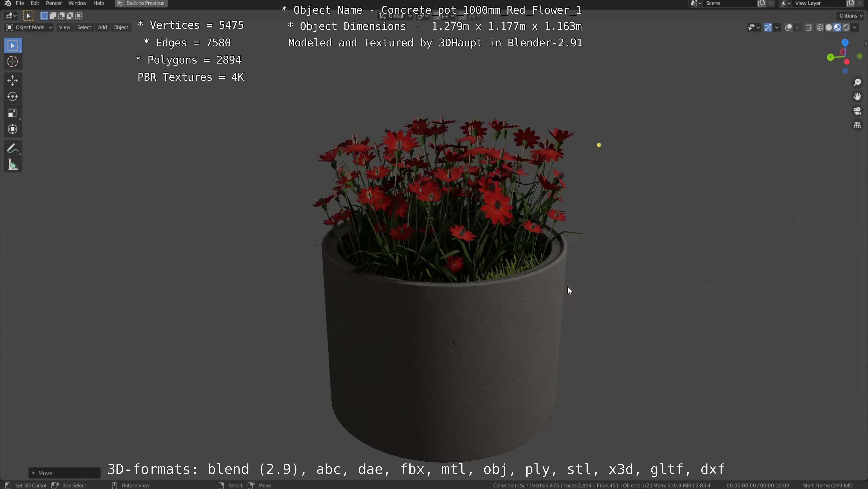Choose the Extend selection mode icon
The width and height of the screenshot is (868, 489).
tap(53, 16)
